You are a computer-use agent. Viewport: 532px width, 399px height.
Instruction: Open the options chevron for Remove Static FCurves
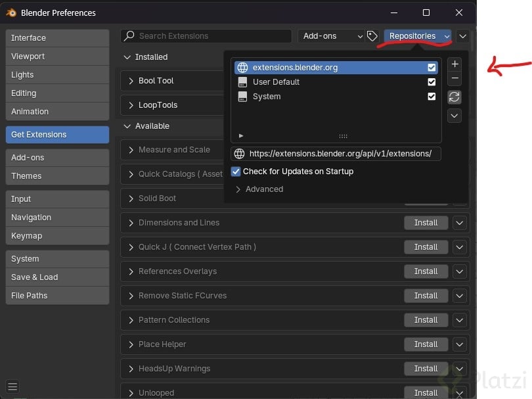click(x=459, y=296)
